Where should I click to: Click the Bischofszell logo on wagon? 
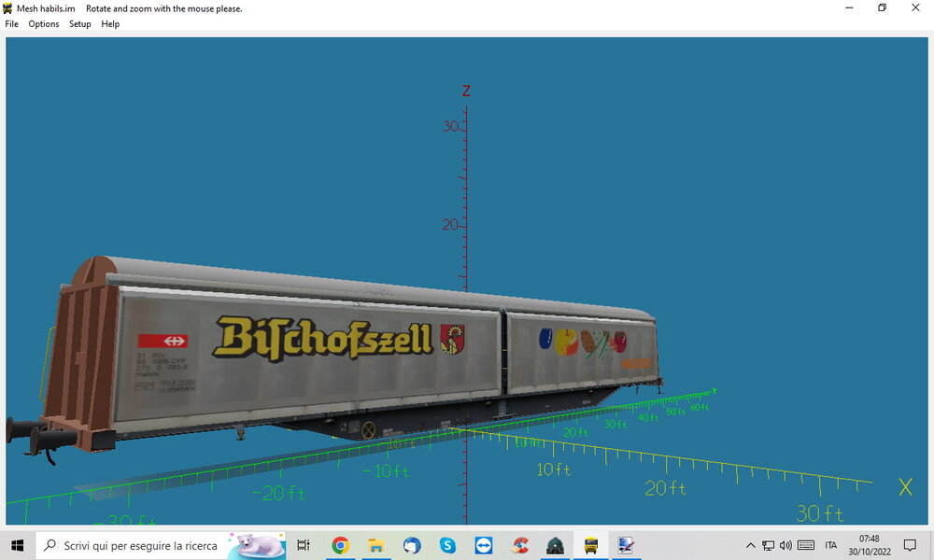(322, 338)
